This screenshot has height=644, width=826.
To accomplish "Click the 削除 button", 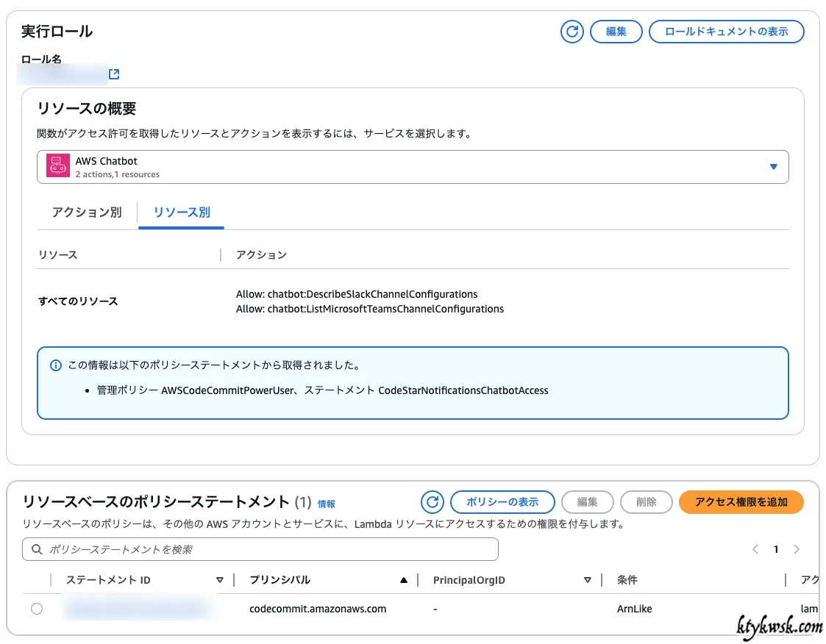I will (x=647, y=502).
